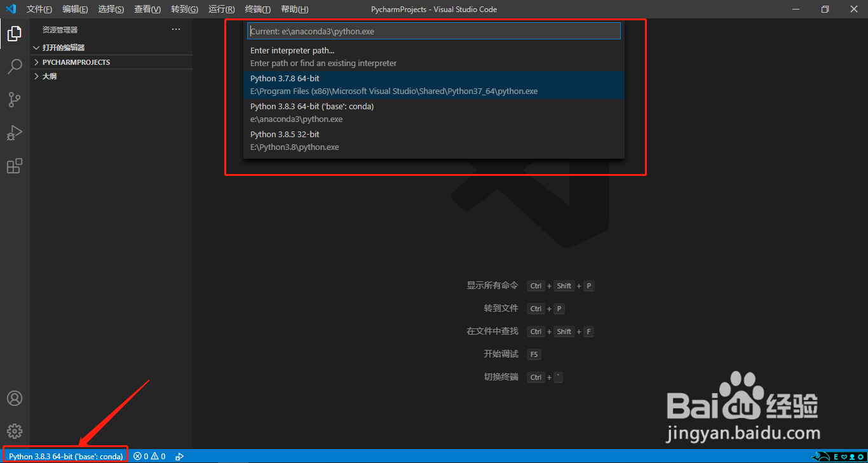
Task: Click the 显示所有命令 label
Action: click(x=492, y=286)
